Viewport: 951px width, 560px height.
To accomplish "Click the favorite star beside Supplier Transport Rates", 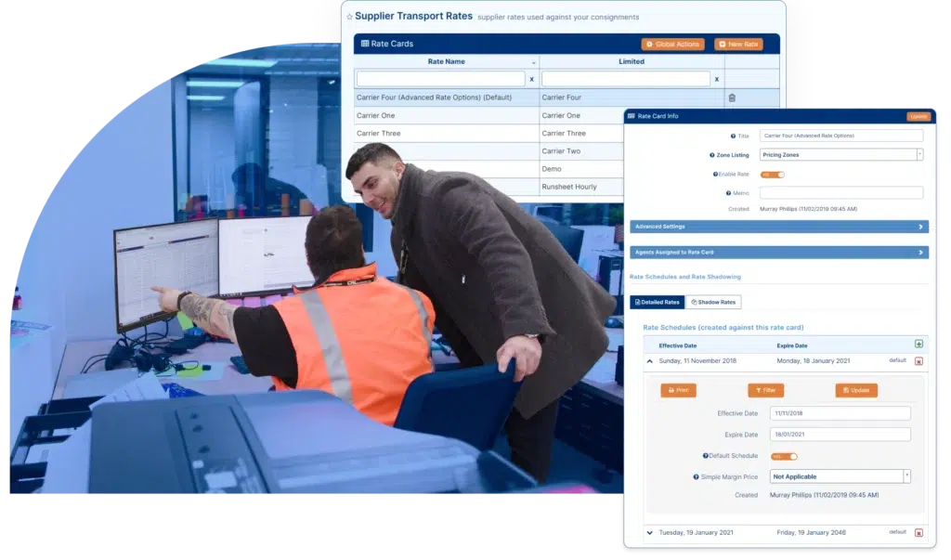I will [x=349, y=17].
